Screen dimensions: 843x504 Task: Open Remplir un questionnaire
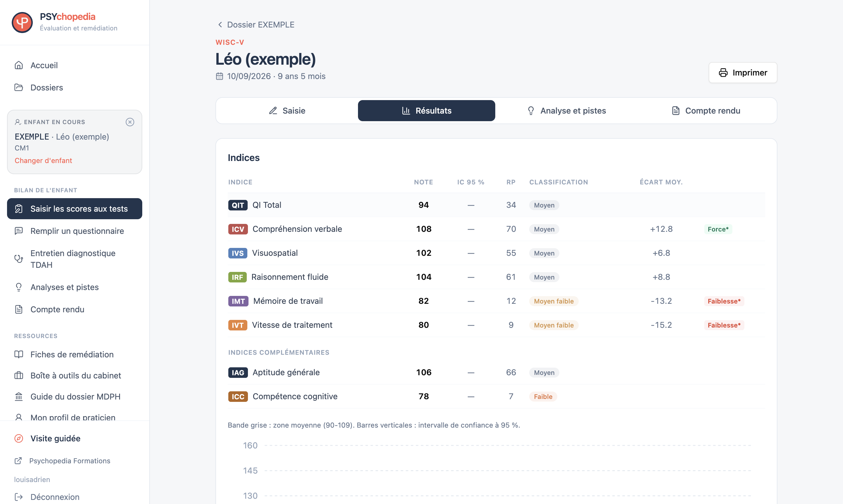pyautogui.click(x=74, y=231)
